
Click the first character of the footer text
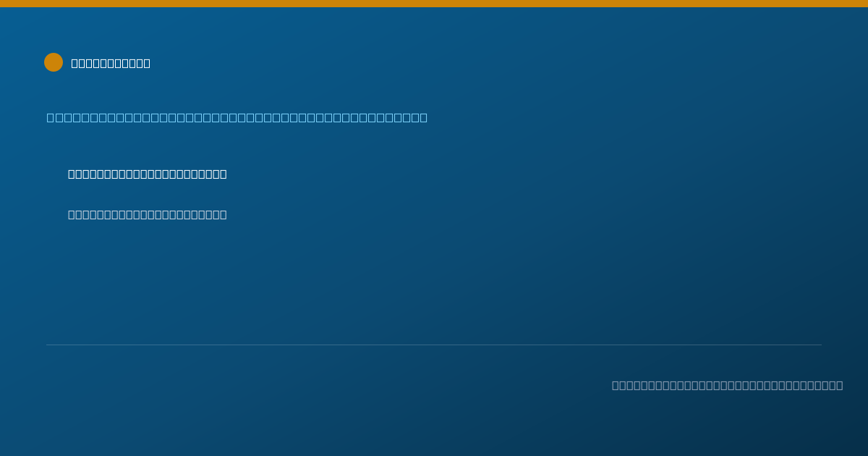coord(616,385)
